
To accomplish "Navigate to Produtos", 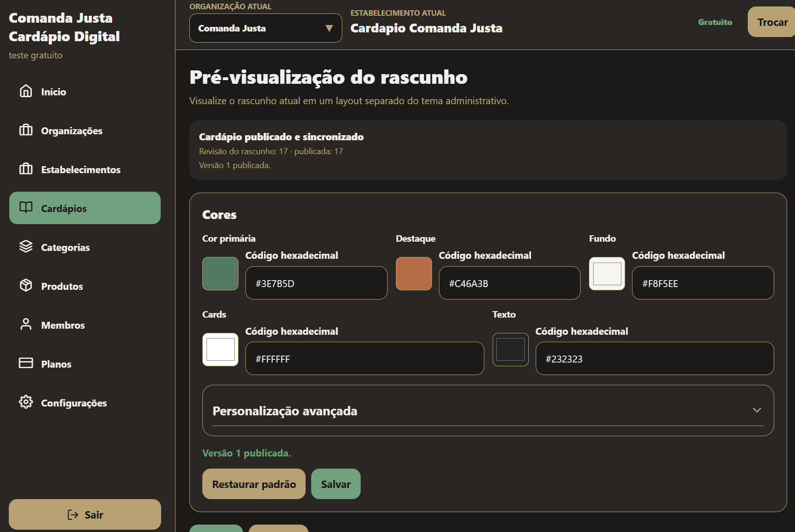I will coord(85,286).
